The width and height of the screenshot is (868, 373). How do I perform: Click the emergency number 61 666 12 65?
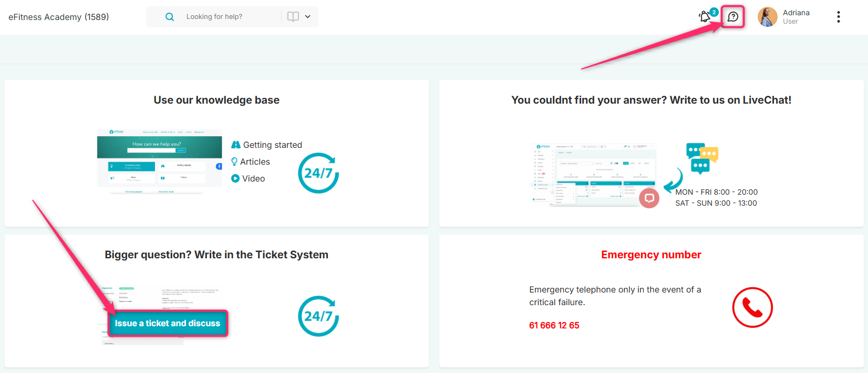554,325
